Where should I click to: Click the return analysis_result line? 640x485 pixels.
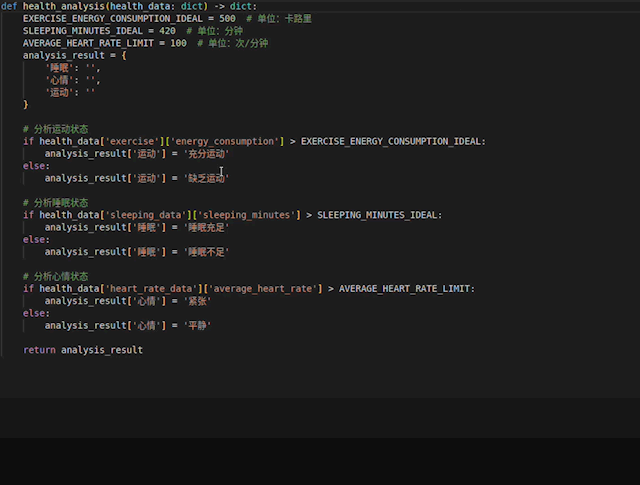click(x=83, y=350)
